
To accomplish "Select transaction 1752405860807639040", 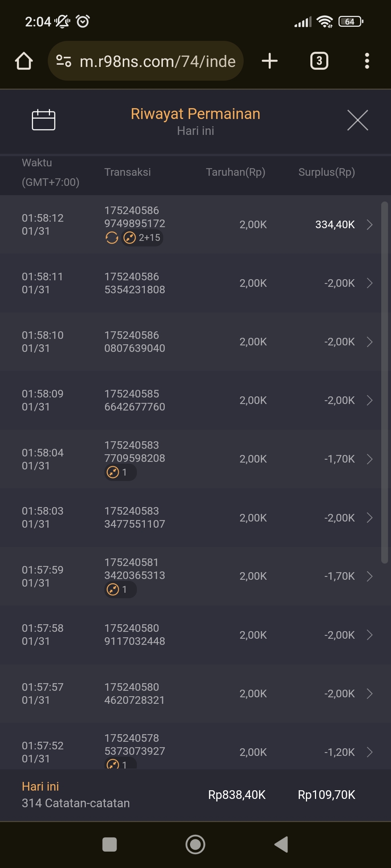I will (135, 342).
